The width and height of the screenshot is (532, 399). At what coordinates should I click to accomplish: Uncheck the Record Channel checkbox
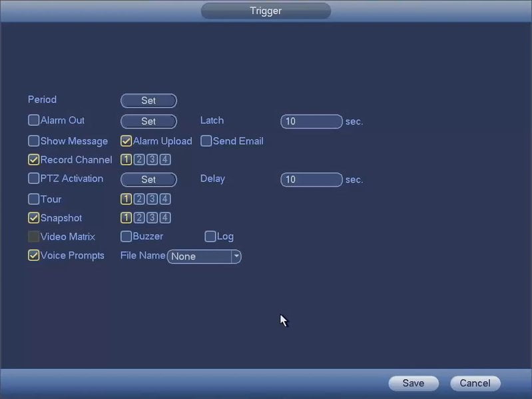pyautogui.click(x=33, y=159)
